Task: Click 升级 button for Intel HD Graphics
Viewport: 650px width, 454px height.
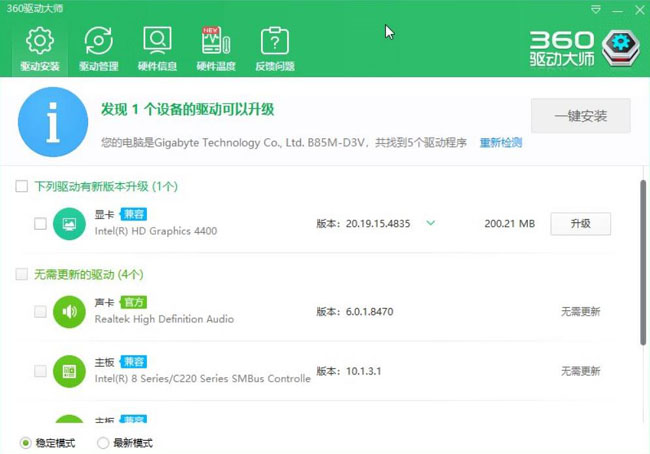Action: point(580,224)
